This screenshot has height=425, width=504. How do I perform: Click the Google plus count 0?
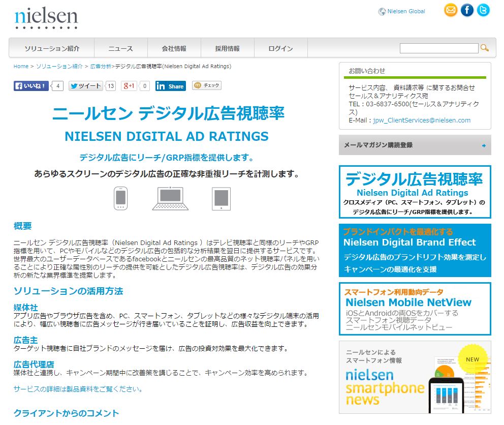(145, 86)
